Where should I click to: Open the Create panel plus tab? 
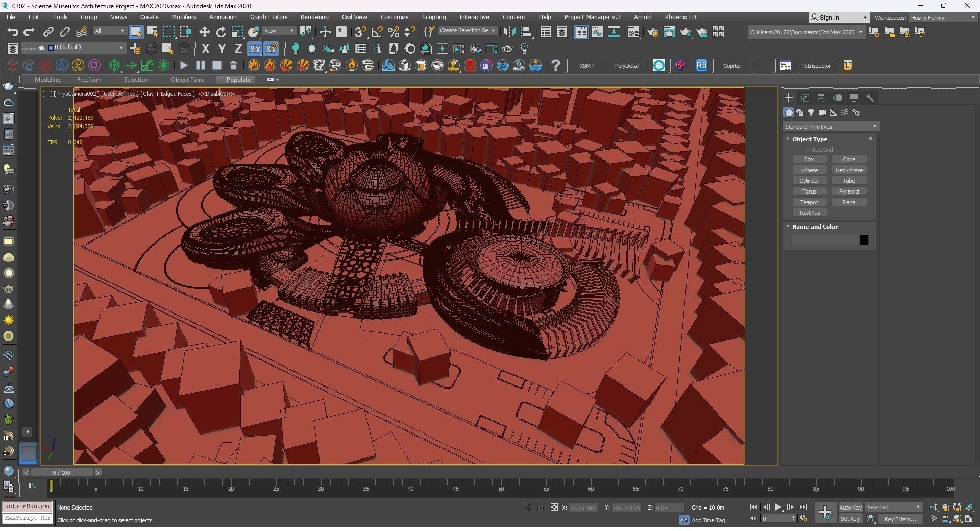coord(789,98)
